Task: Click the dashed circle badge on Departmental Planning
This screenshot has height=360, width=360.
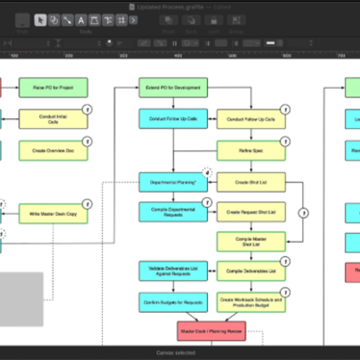Action: [208, 172]
